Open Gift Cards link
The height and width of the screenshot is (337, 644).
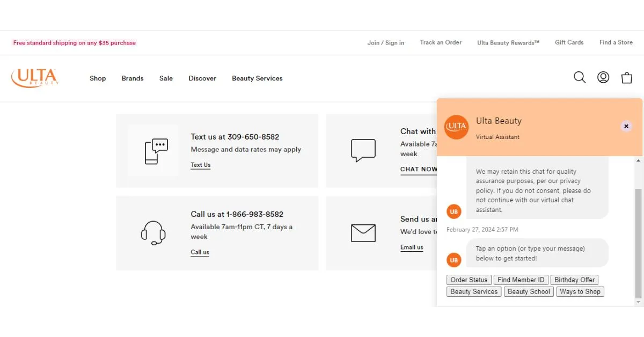click(x=569, y=42)
